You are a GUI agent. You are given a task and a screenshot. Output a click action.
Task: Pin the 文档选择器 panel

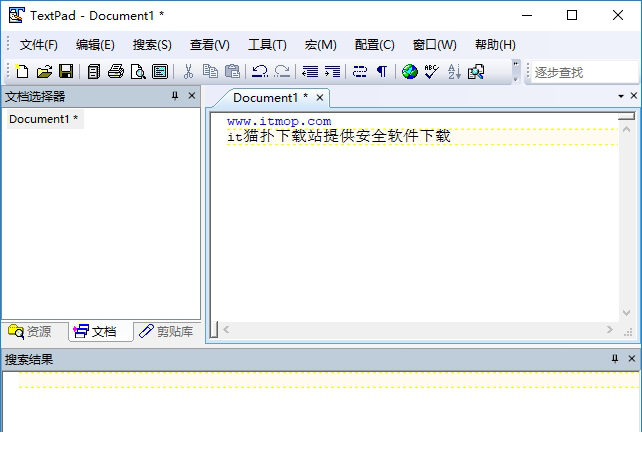pos(175,96)
